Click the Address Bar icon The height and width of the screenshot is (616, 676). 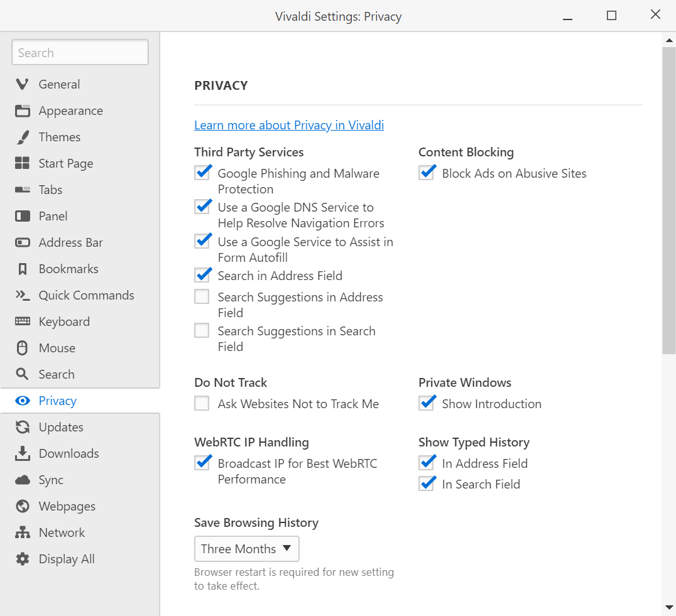(x=23, y=242)
